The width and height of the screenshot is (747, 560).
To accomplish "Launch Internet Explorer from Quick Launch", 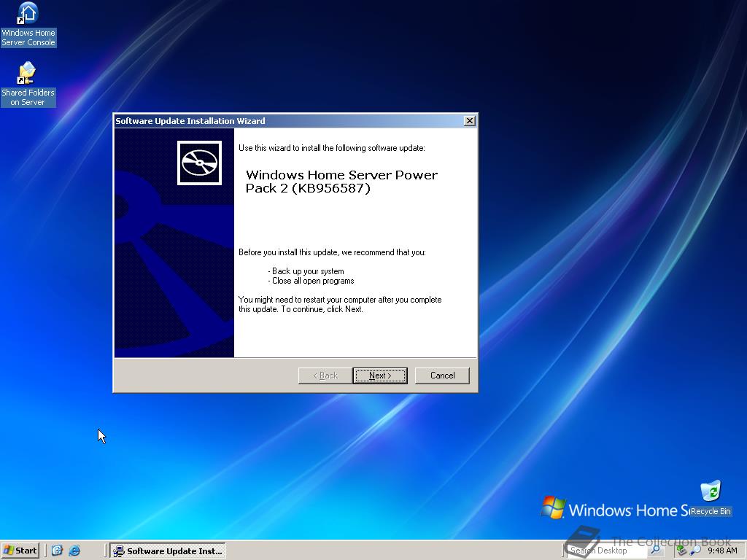I will [75, 551].
